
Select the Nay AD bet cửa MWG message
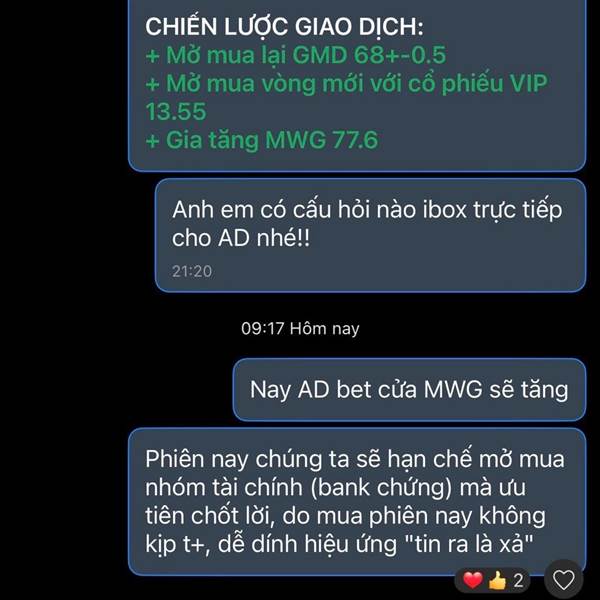pyautogui.click(x=409, y=390)
